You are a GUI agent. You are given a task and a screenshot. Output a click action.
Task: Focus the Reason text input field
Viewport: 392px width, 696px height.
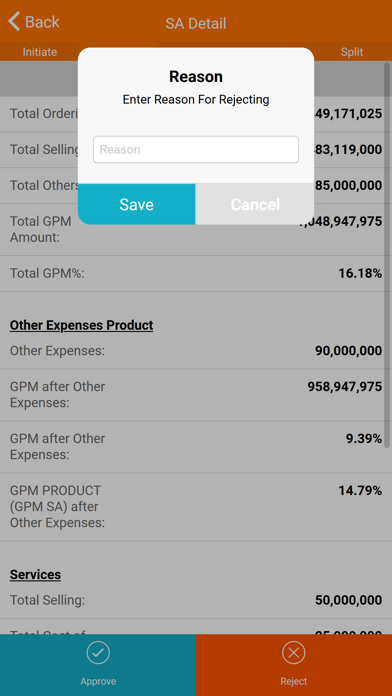click(x=196, y=150)
